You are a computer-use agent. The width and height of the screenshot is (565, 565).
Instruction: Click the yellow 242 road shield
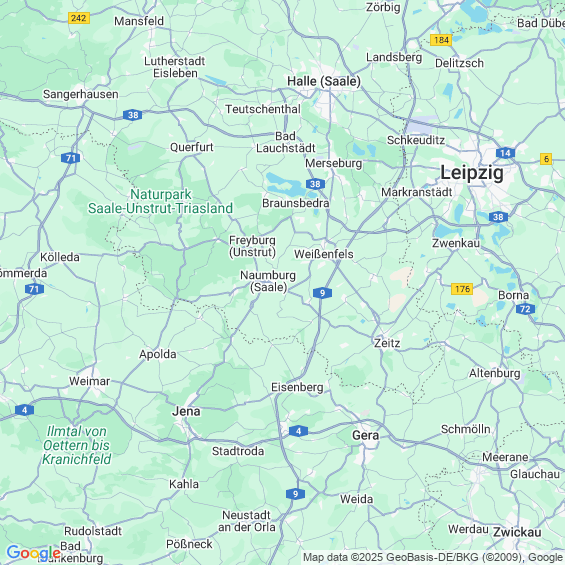coord(79,18)
